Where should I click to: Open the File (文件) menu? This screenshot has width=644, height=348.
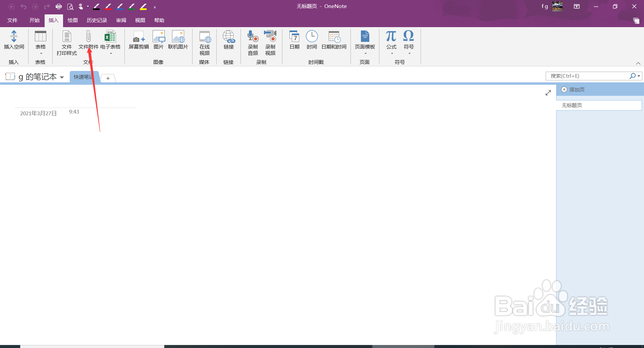click(12, 20)
